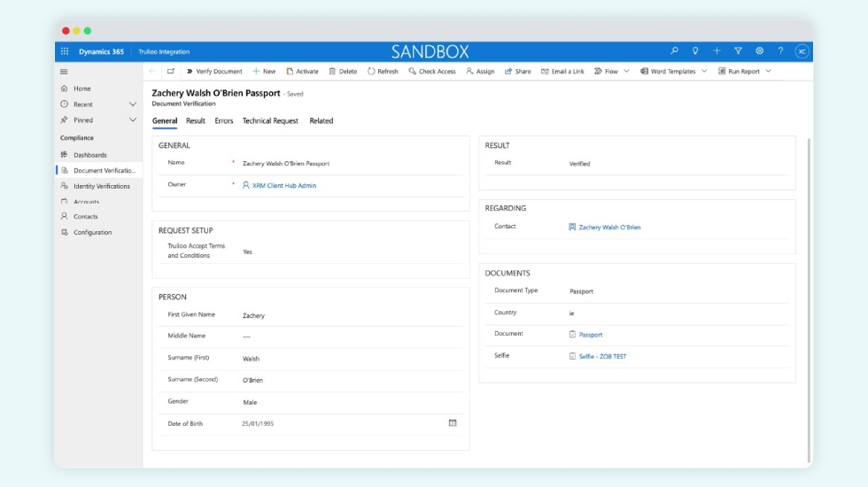Viewport: 868px width, 487px height.
Task: Expand the Recent section in the sidebar
Action: point(133,104)
